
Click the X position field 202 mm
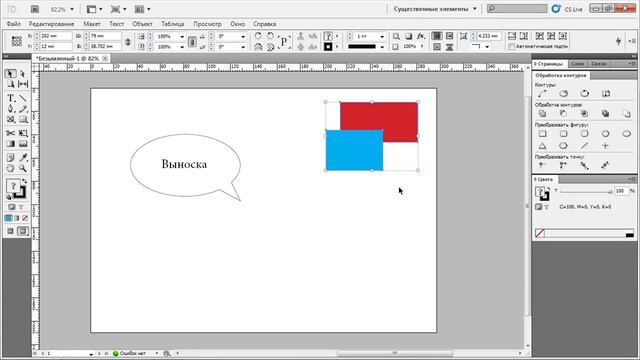click(x=55, y=36)
